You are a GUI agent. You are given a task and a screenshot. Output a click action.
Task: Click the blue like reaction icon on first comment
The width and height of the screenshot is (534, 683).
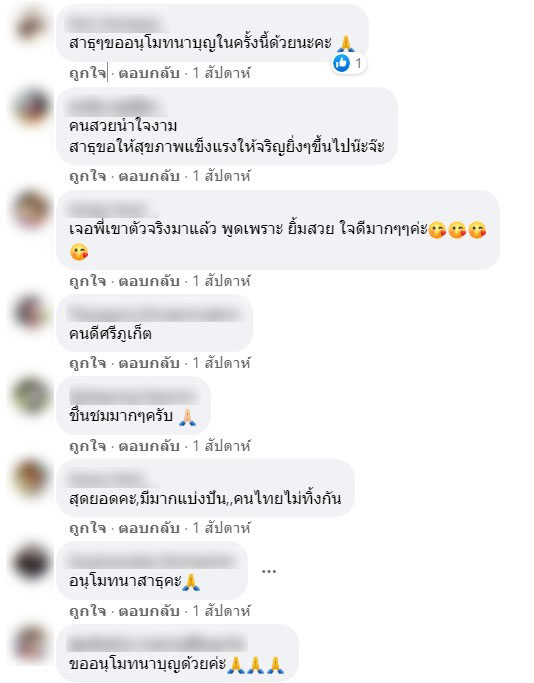(341, 64)
